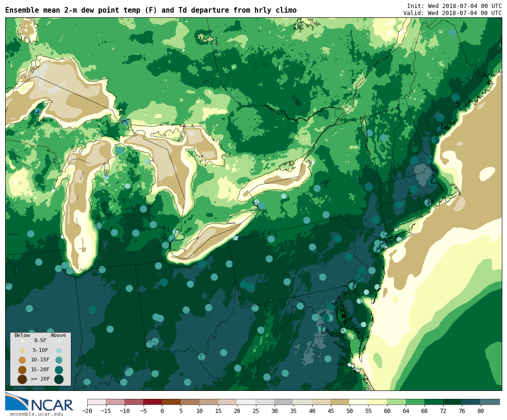Click the Above >= 20F darkest teal legend circle
This screenshot has width=507, height=420.
click(x=59, y=379)
